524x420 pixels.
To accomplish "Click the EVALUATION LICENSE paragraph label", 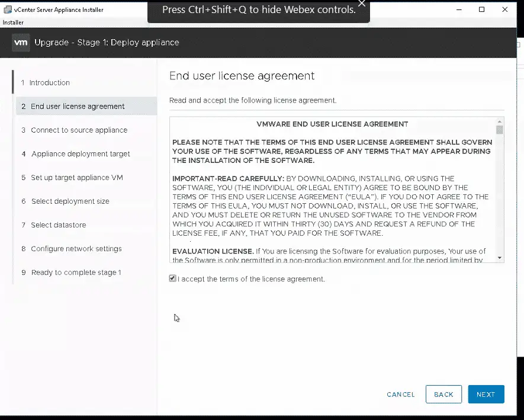I will (x=213, y=251).
